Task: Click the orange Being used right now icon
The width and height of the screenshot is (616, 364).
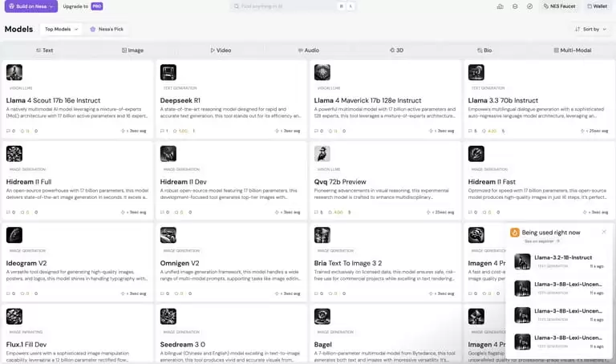Action: tap(515, 233)
